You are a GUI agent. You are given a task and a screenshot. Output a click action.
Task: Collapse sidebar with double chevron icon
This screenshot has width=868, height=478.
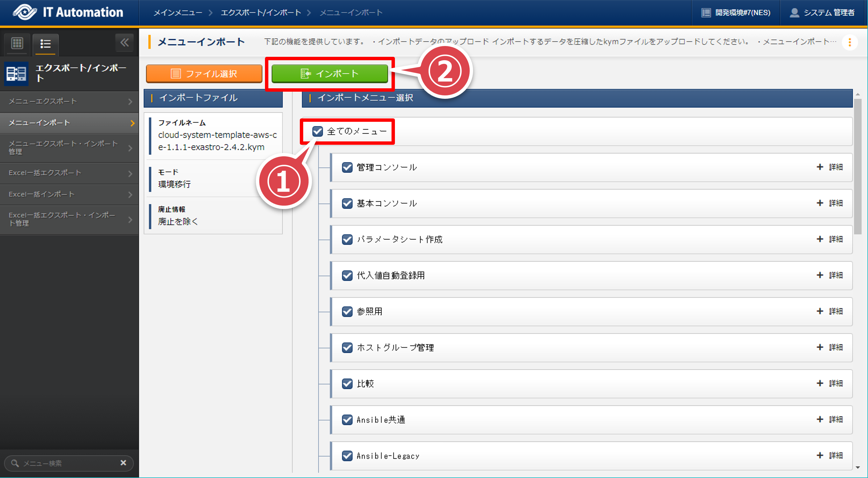click(125, 43)
